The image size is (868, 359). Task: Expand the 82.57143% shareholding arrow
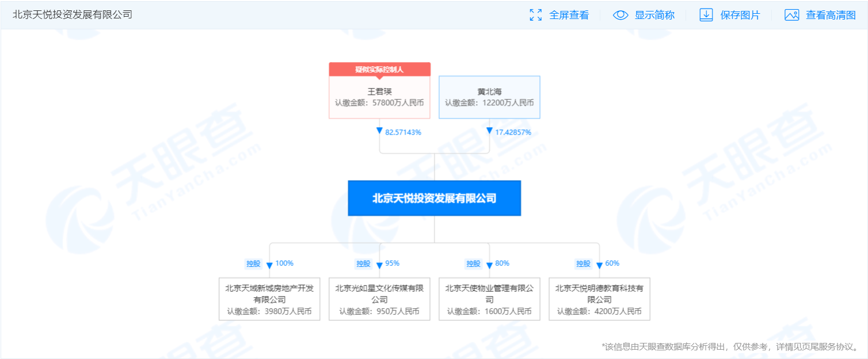tap(380, 132)
